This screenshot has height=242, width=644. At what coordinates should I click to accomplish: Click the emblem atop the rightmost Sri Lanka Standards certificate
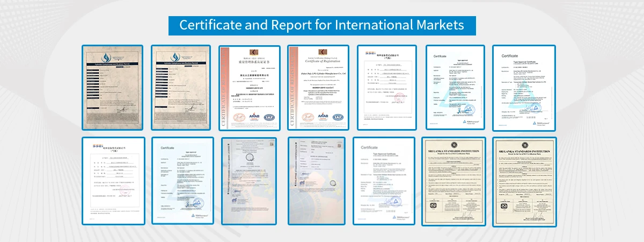tap(524, 148)
